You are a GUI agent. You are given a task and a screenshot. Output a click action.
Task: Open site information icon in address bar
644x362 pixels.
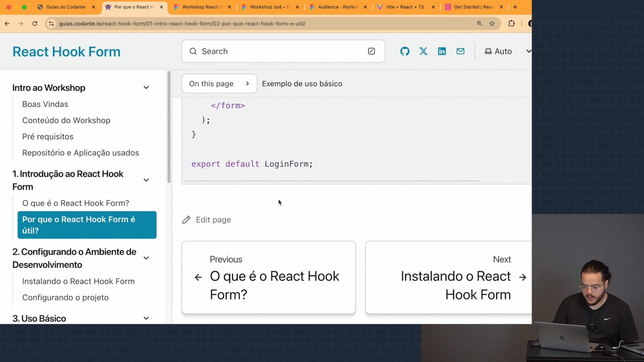click(51, 23)
